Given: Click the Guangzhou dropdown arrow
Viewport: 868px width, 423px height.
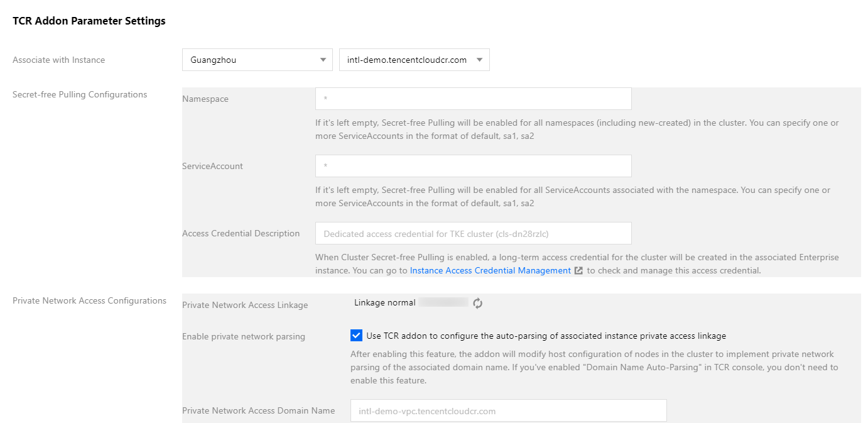Looking at the screenshot, I should tap(323, 60).
